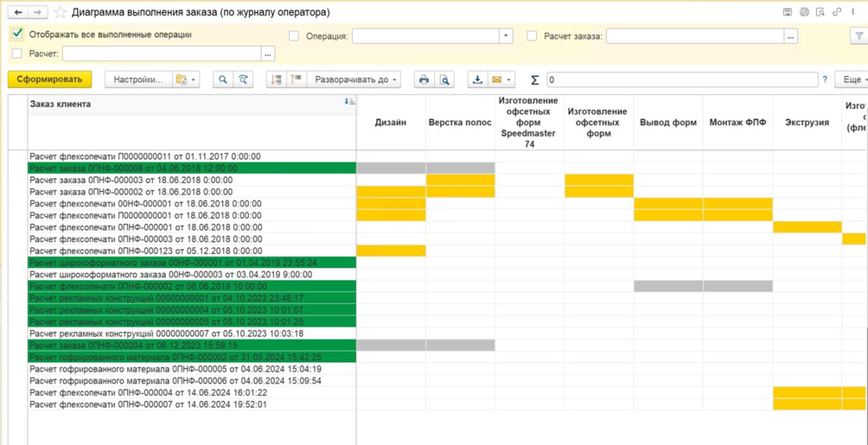Uncheck 'Отображать все выполненные операции'

point(17,35)
